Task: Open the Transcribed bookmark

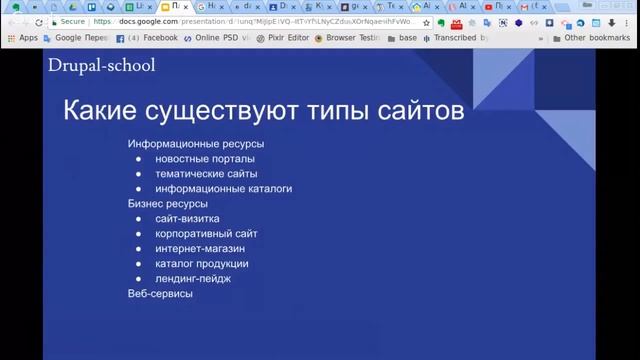Action: (456, 38)
